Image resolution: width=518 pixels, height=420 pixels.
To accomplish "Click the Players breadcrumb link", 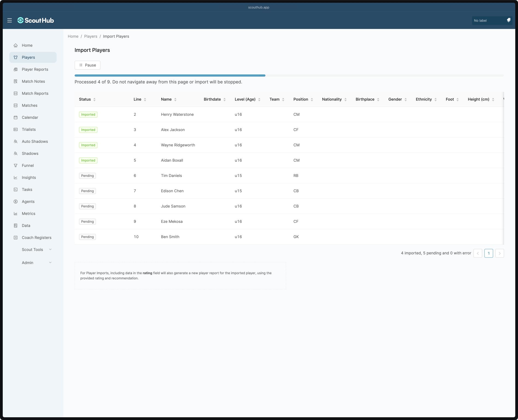I will [x=90, y=36].
